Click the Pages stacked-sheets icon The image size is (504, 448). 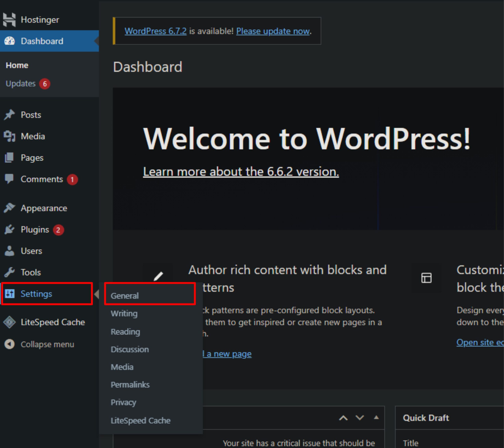[x=9, y=157]
